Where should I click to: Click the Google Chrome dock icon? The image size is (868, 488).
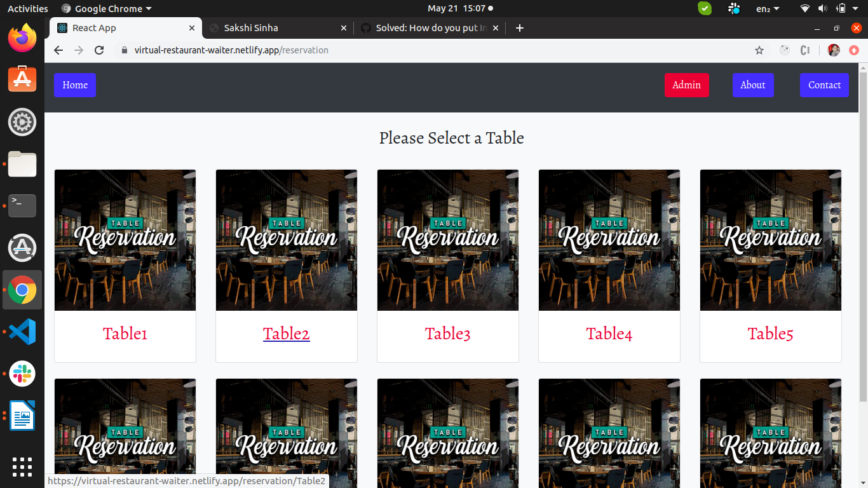[x=22, y=290]
